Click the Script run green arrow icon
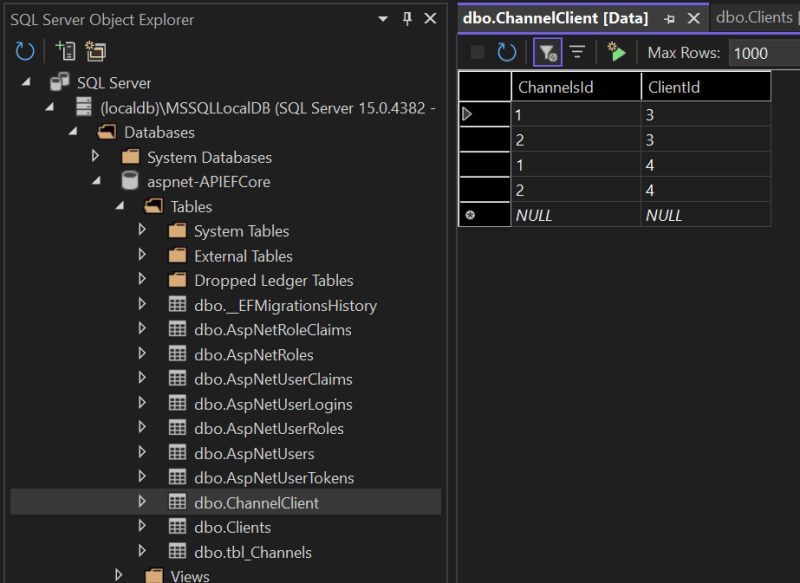 click(616, 52)
